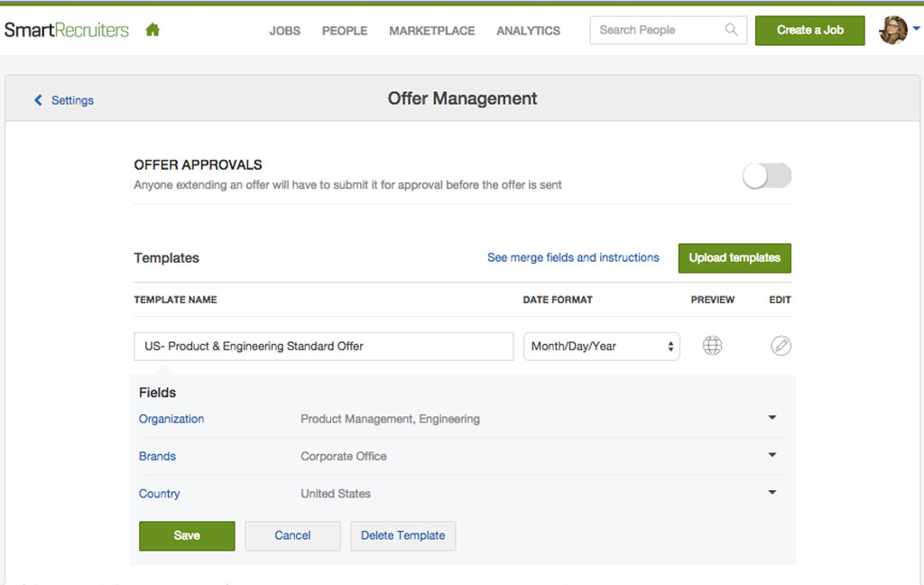Go to the People section
This screenshot has height=585, width=924.
point(345,31)
